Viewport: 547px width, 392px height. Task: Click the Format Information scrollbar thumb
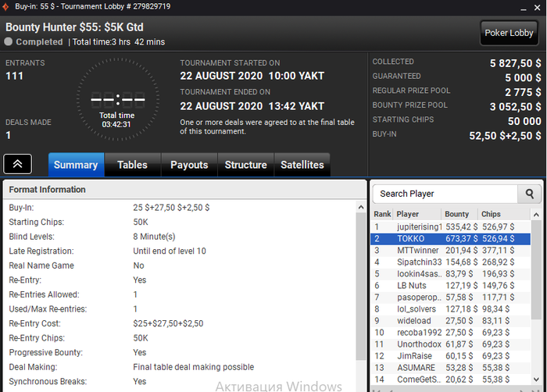click(x=361, y=286)
